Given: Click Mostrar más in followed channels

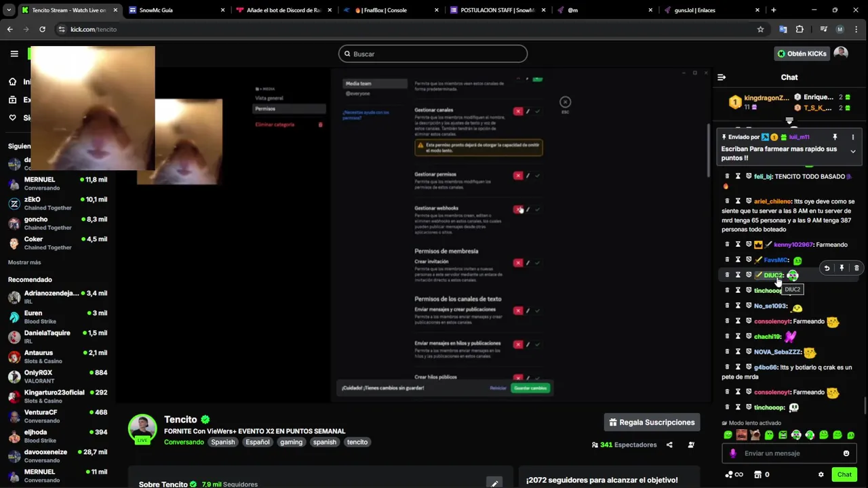Looking at the screenshot, I should (x=24, y=262).
